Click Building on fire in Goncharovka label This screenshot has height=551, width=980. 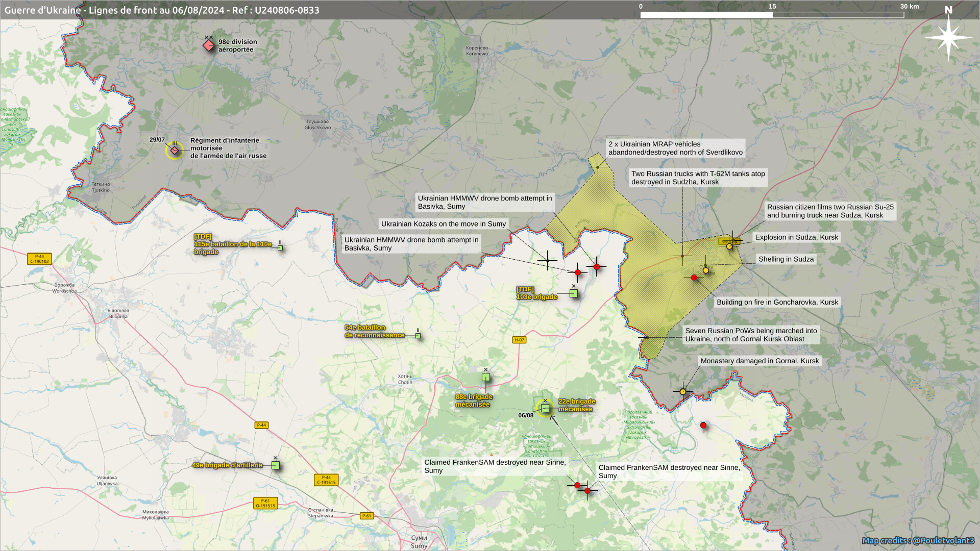coord(777,302)
